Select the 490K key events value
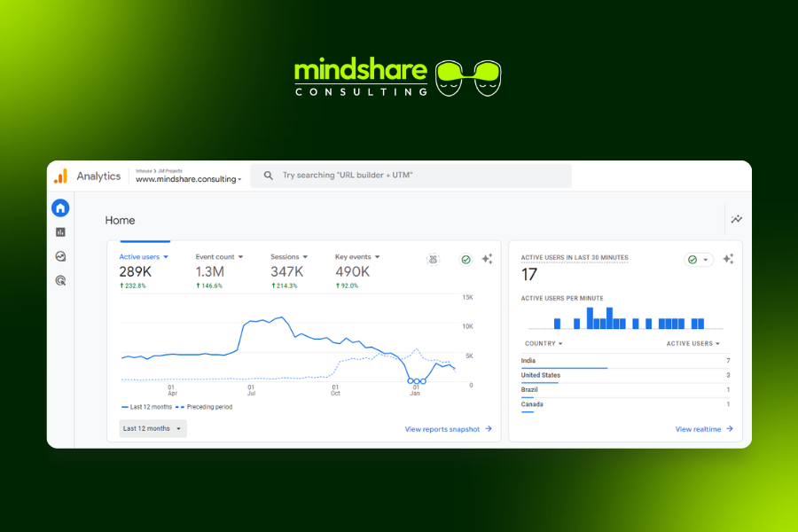798x532 pixels. click(x=352, y=272)
